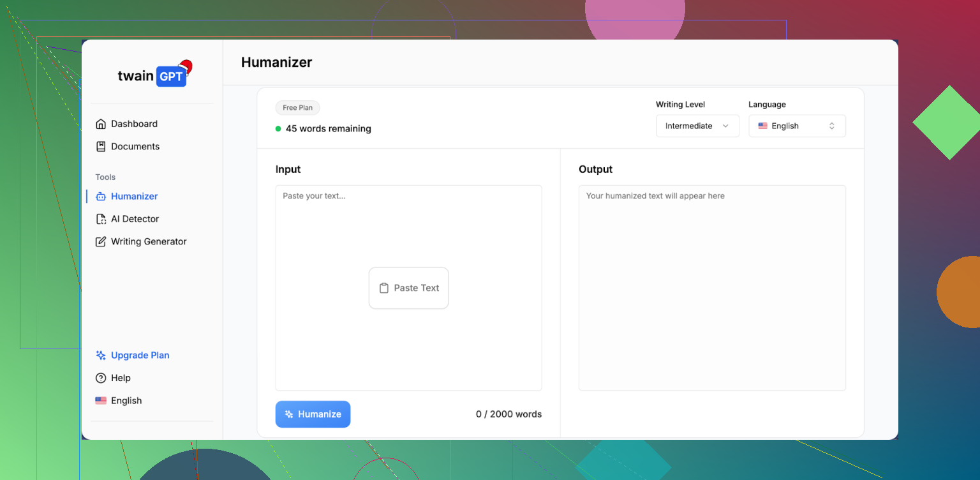Screen dimensions: 980x480
Task: Open AI Detector tool page
Action: pos(135,219)
